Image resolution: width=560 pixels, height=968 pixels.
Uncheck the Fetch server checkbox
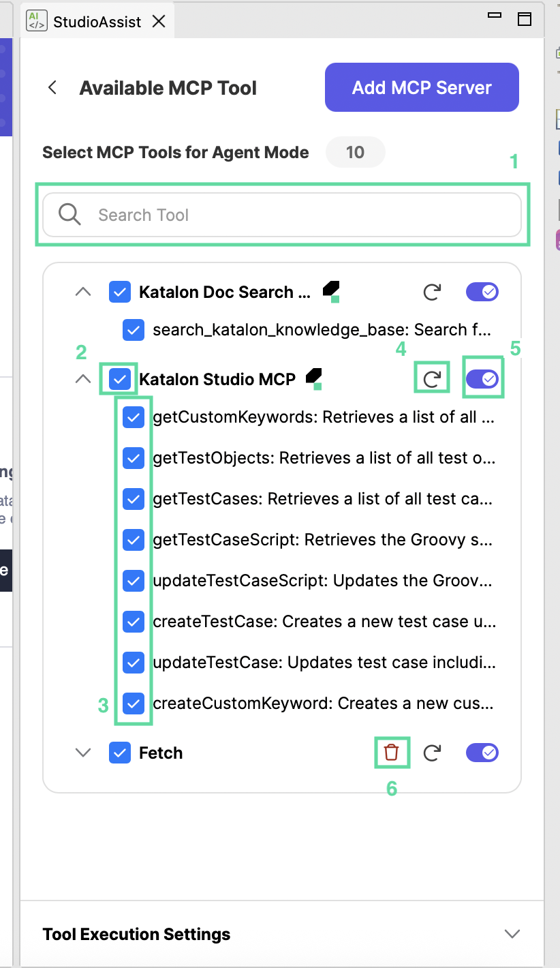tap(120, 753)
